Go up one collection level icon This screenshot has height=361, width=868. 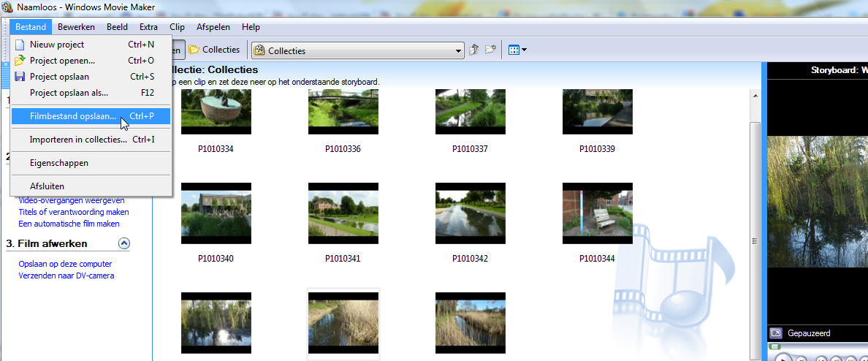pyautogui.click(x=474, y=50)
